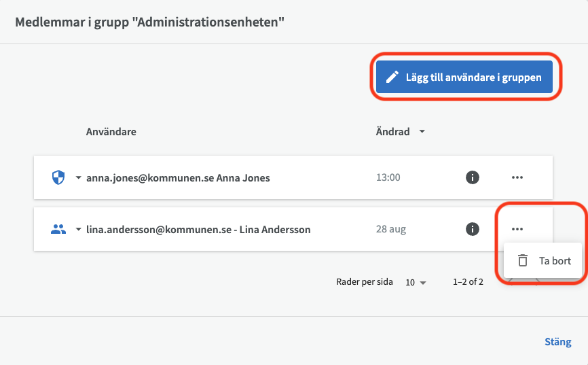Select the lina.andersson@kommunen.se user row
Viewport: 588px width, 365px height.
click(198, 230)
